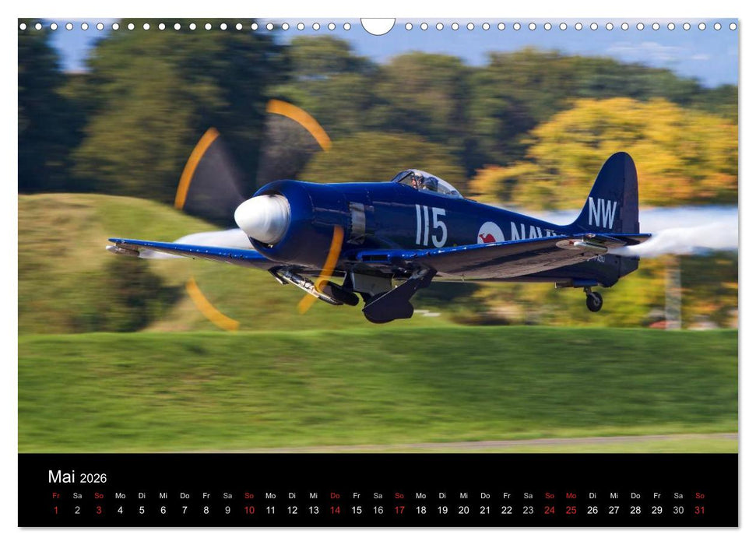756x545 pixels.
Task: Select the date 1 Mai cell
Action: [x=55, y=509]
